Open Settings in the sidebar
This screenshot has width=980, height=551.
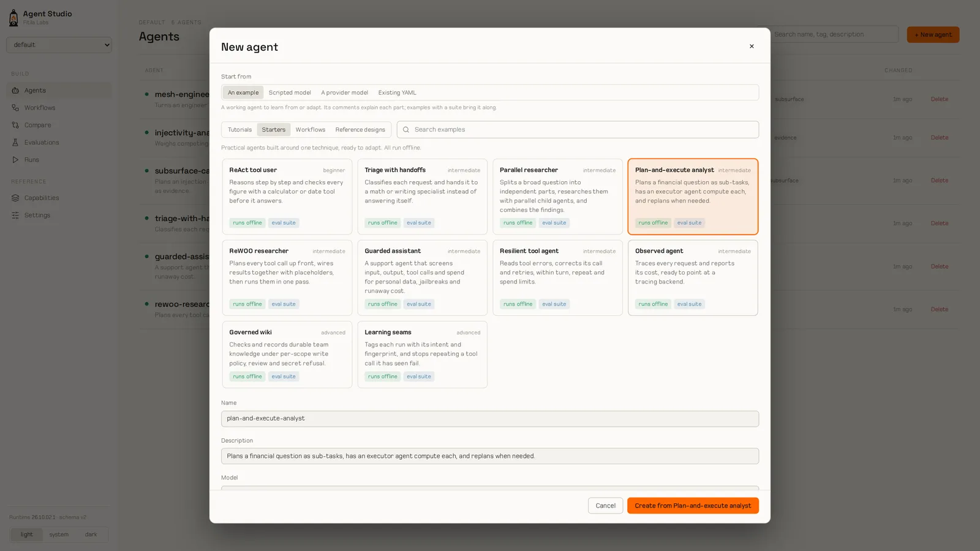click(59, 216)
